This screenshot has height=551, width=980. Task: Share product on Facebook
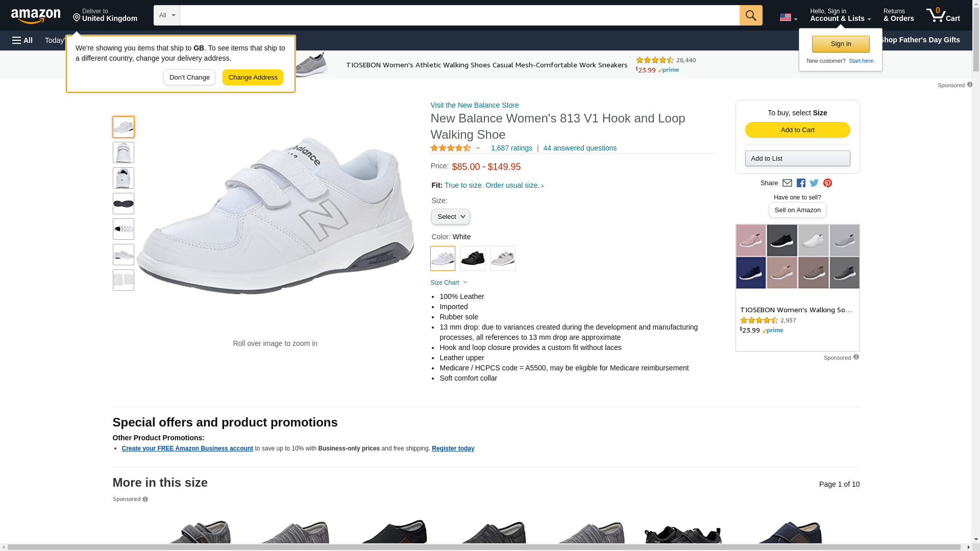pos(801,183)
